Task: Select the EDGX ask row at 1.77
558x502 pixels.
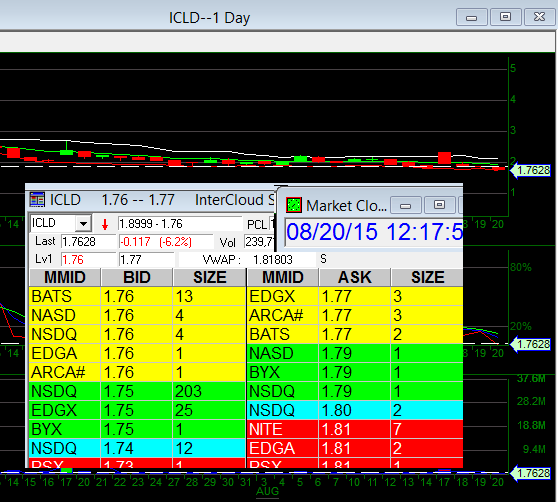Action: pos(355,296)
